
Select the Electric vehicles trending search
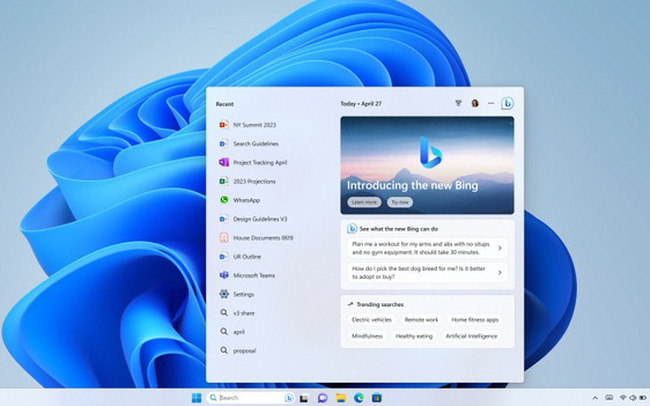point(371,319)
